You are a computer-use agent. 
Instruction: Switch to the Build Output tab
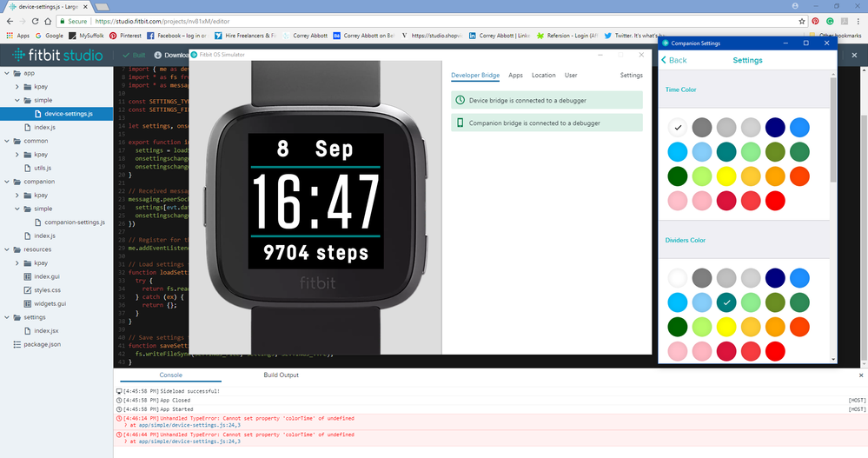[x=281, y=375]
